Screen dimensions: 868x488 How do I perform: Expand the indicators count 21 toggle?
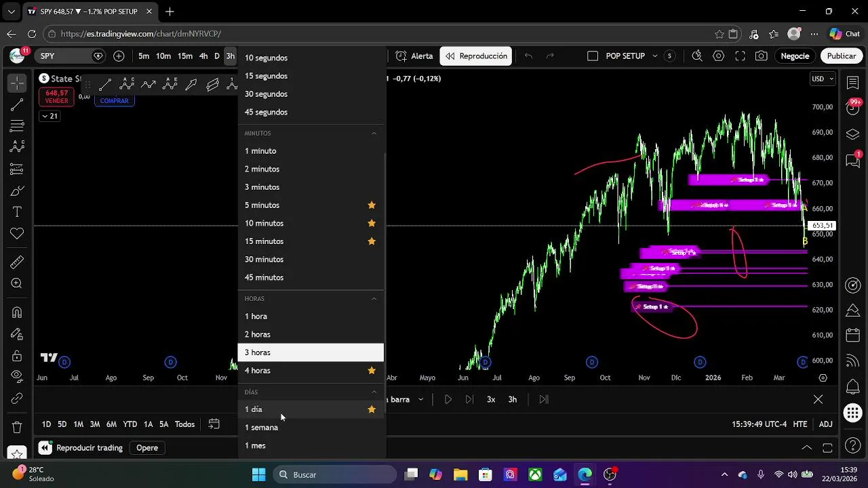click(50, 116)
